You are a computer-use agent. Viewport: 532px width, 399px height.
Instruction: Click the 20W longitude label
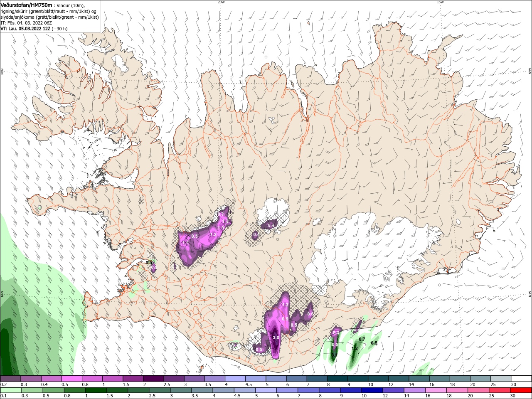coord(221,2)
